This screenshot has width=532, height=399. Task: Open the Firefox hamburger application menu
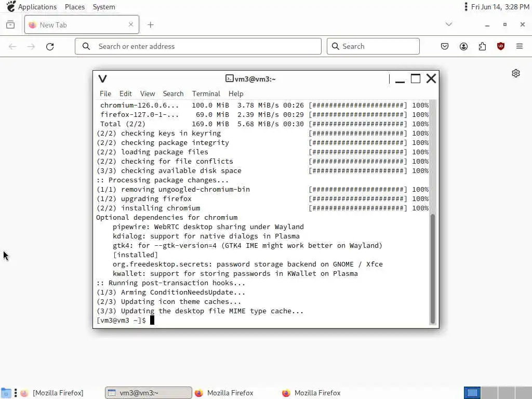[520, 46]
